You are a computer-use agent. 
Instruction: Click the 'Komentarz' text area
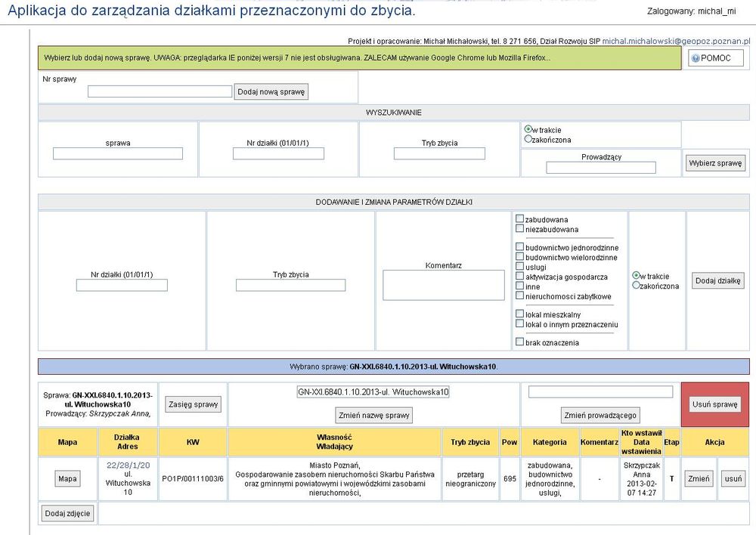tap(443, 286)
